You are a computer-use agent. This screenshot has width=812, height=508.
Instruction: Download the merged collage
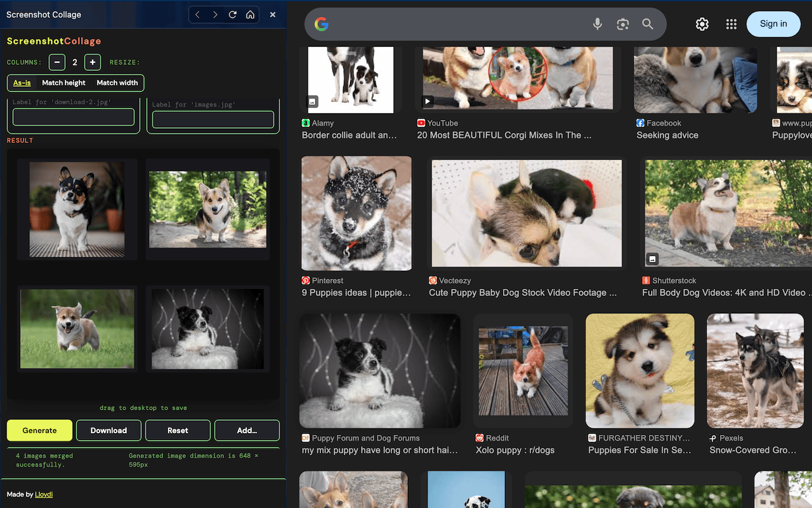click(x=108, y=431)
